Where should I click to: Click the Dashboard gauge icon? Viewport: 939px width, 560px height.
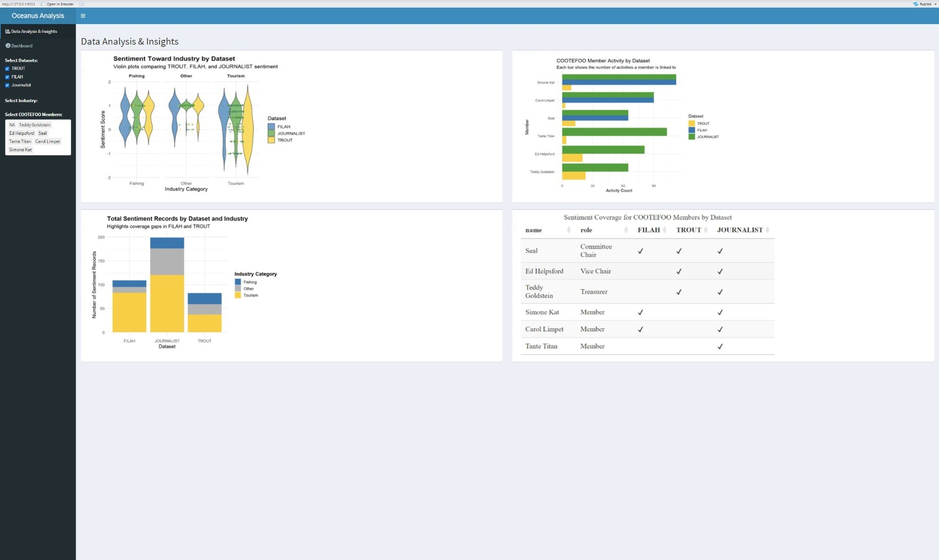(8, 46)
